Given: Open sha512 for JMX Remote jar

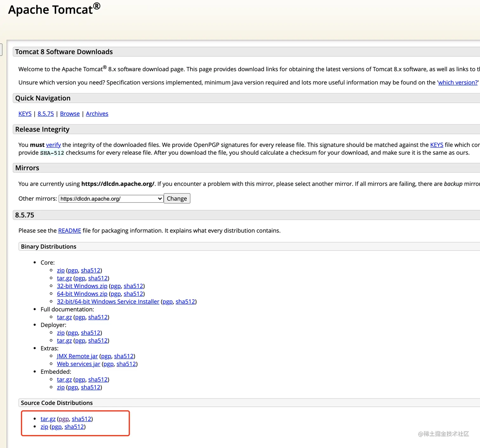Looking at the screenshot, I should tap(124, 356).
